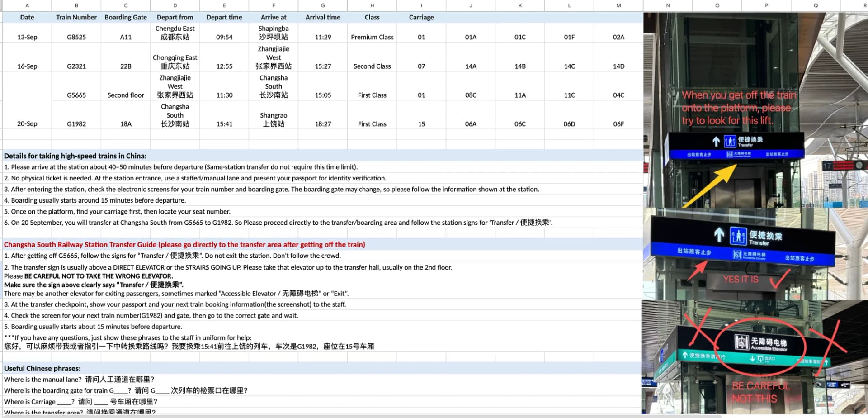The height and width of the screenshot is (418, 868).
Task: Click the date cell 16-Sep
Action: coord(27,57)
